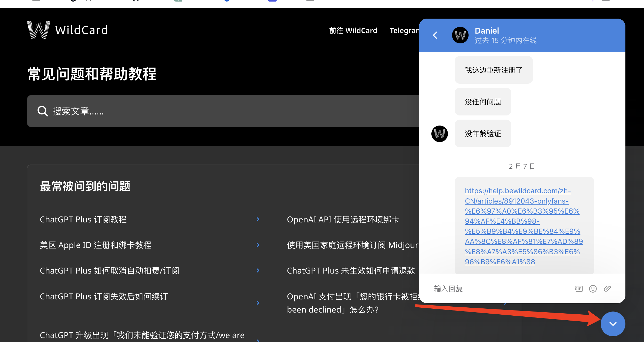Screen dimensions: 644x342
Task: Click the WildCard logo in header
Action: (x=67, y=30)
